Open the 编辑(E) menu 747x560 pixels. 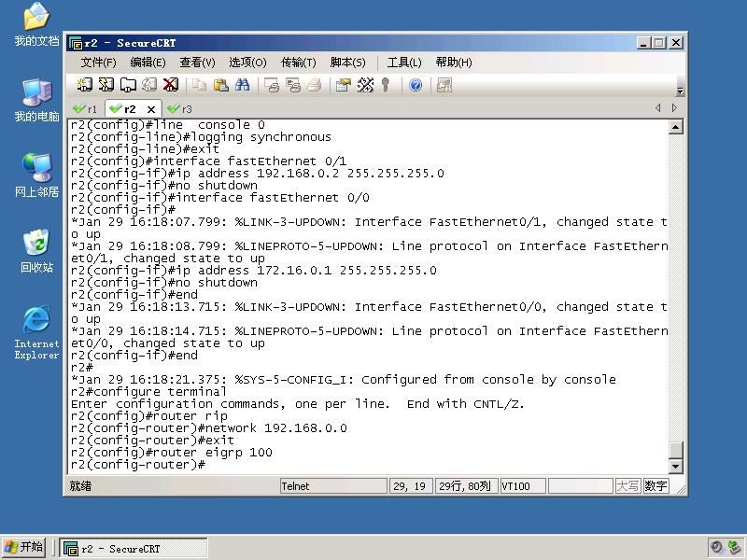[148, 63]
